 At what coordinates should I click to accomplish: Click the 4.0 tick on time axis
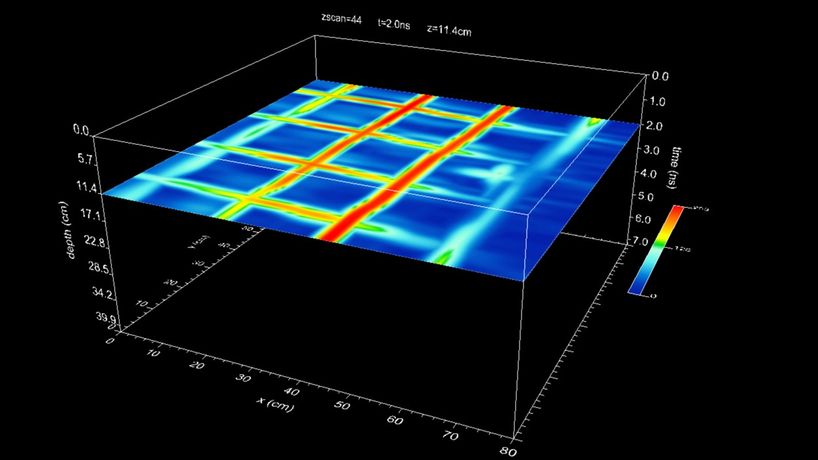(648, 174)
